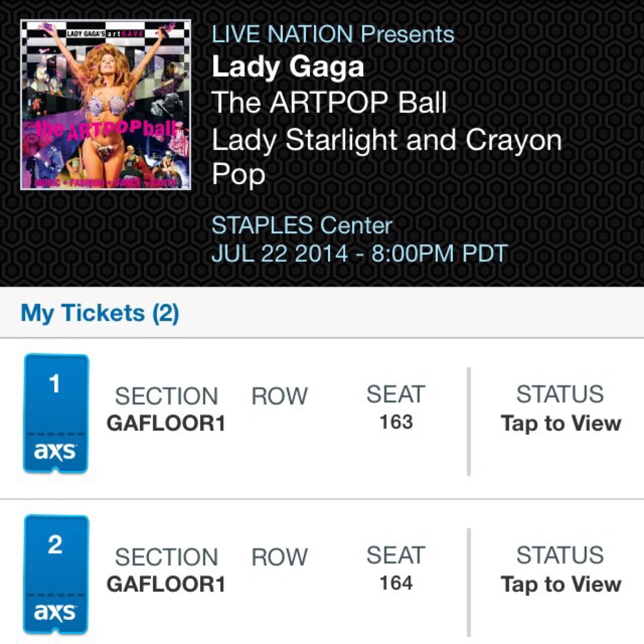This screenshot has width=644, height=644.
Task: Select the My Tickets (2) header
Action: coord(100,313)
